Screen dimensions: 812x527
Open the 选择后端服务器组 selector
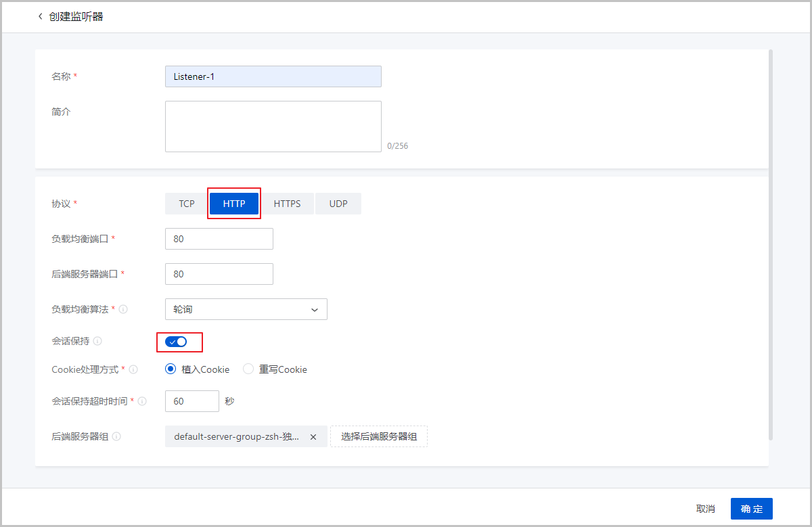pos(379,437)
